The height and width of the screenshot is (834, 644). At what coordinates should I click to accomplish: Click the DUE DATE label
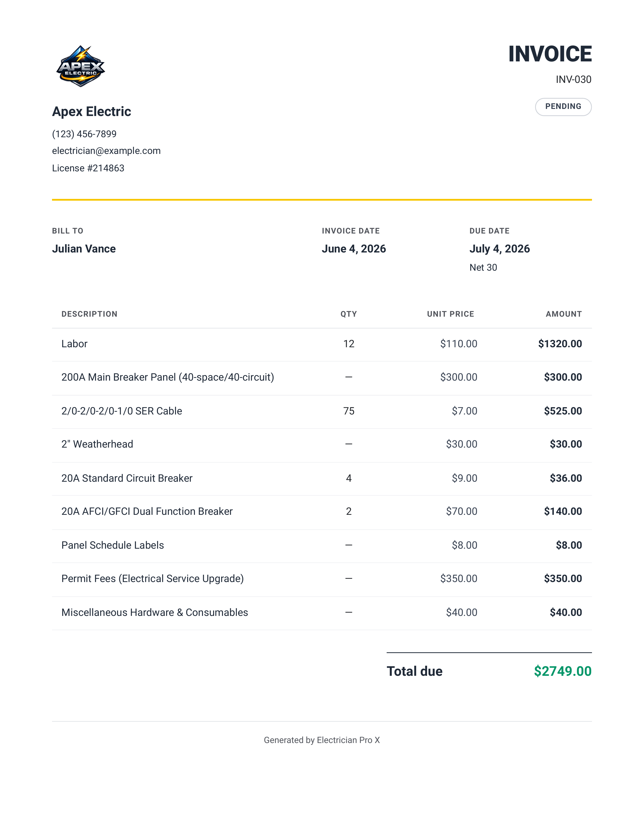(x=489, y=231)
